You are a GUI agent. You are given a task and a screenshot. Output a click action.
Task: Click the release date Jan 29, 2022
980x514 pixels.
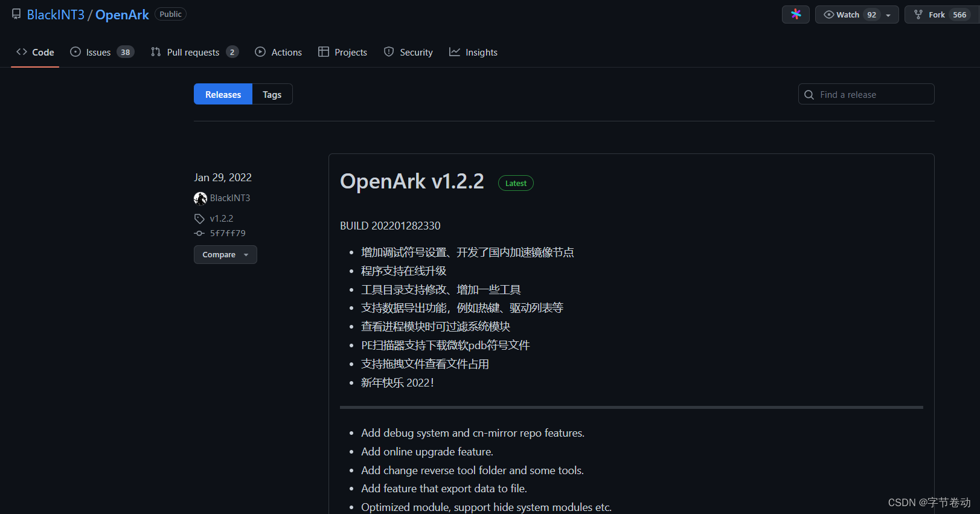[223, 178]
